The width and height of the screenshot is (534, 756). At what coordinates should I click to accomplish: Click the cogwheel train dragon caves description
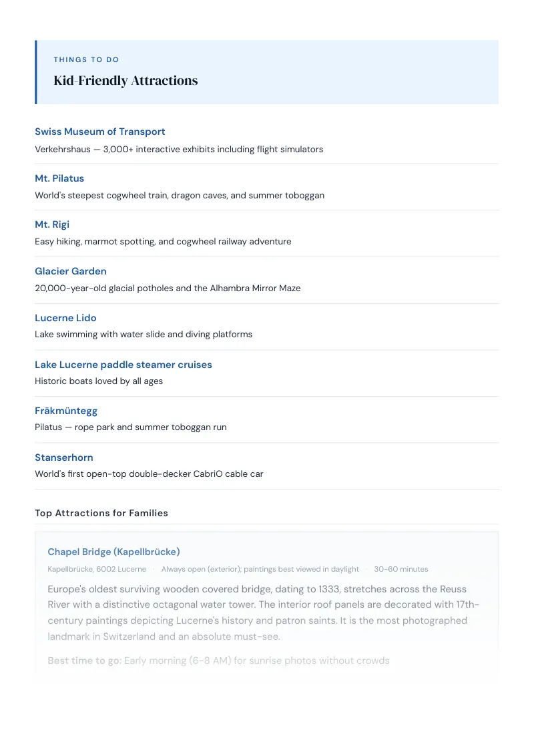[x=180, y=195]
